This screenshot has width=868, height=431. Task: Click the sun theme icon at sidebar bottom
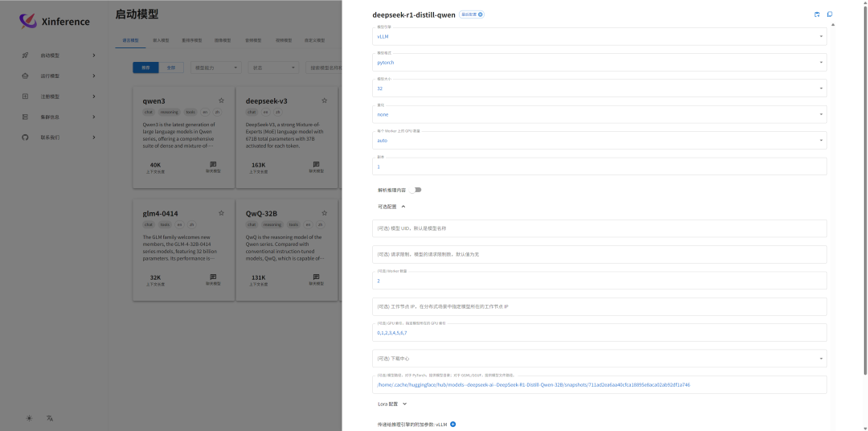(x=30, y=418)
